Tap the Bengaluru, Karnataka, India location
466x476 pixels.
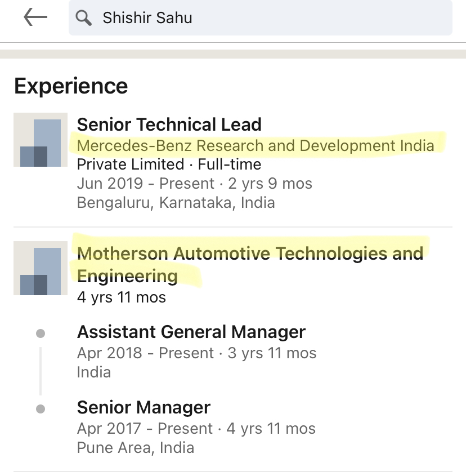tap(176, 202)
